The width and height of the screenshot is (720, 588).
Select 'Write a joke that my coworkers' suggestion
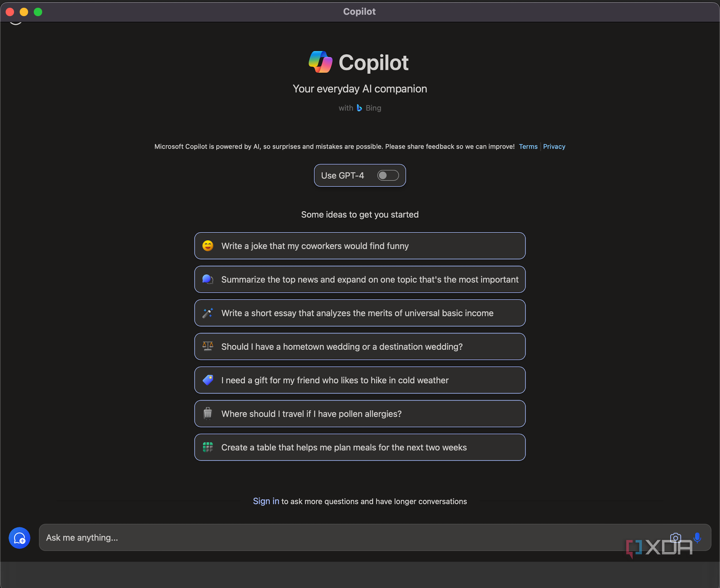click(360, 246)
